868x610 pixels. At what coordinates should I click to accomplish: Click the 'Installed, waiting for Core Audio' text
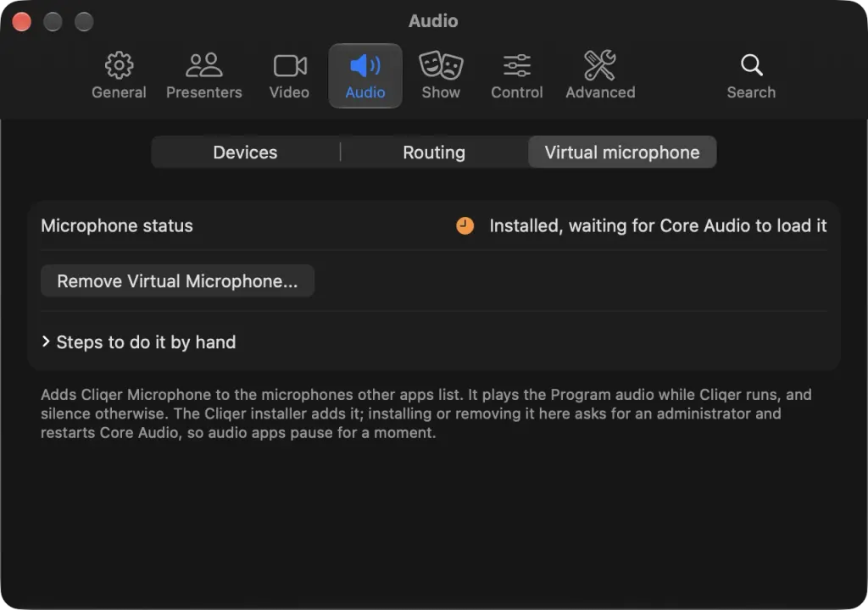pyautogui.click(x=658, y=226)
